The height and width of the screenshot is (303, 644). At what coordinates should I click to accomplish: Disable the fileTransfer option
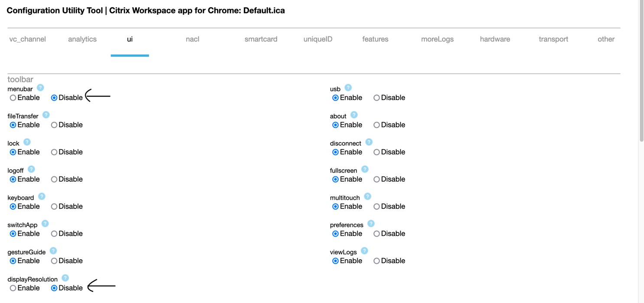[54, 125]
